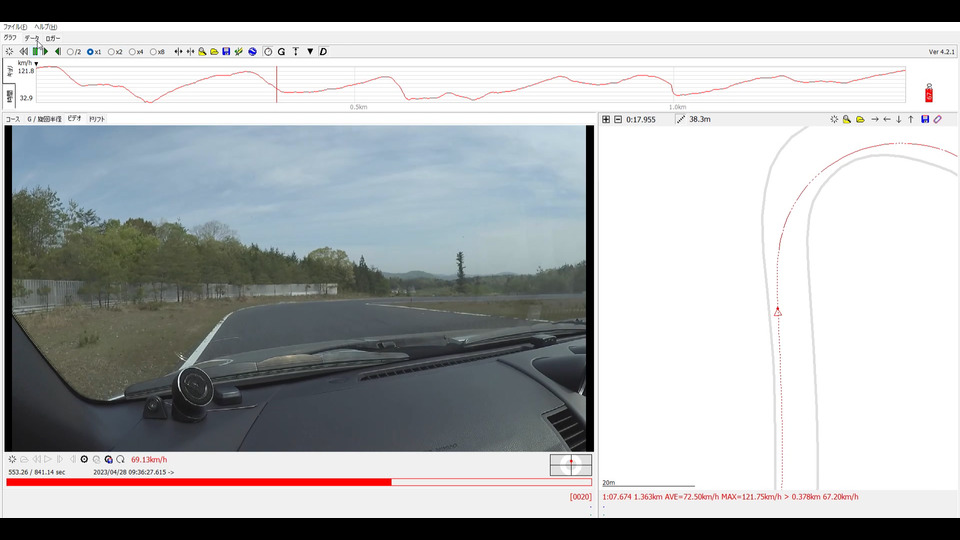
Task: Pan map right with the right arrow
Action: 874,119
